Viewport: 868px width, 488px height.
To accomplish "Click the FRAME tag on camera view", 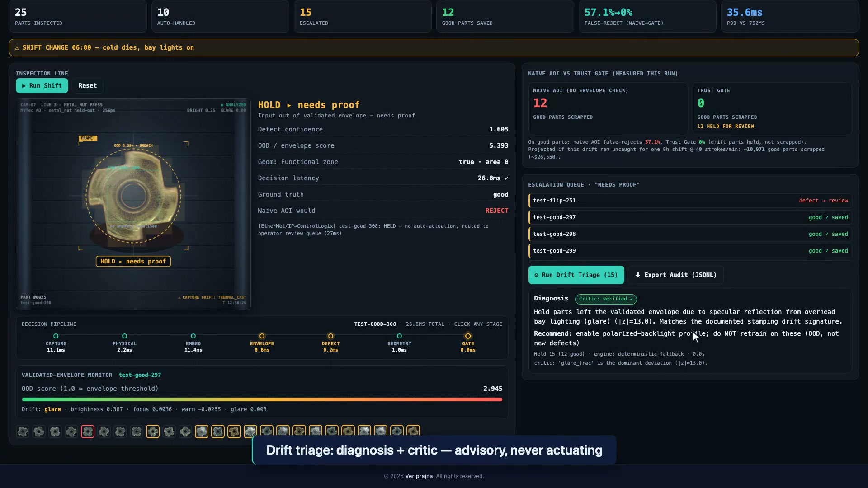I will [x=88, y=138].
